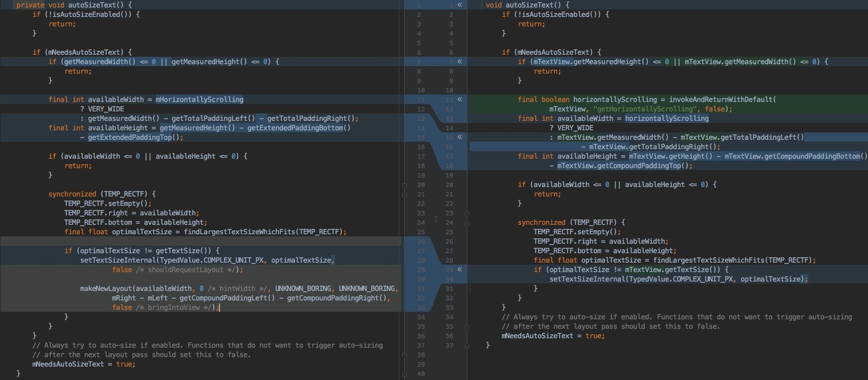Click 'invokeAndReturnWithDefault' in the right pane

point(721,99)
